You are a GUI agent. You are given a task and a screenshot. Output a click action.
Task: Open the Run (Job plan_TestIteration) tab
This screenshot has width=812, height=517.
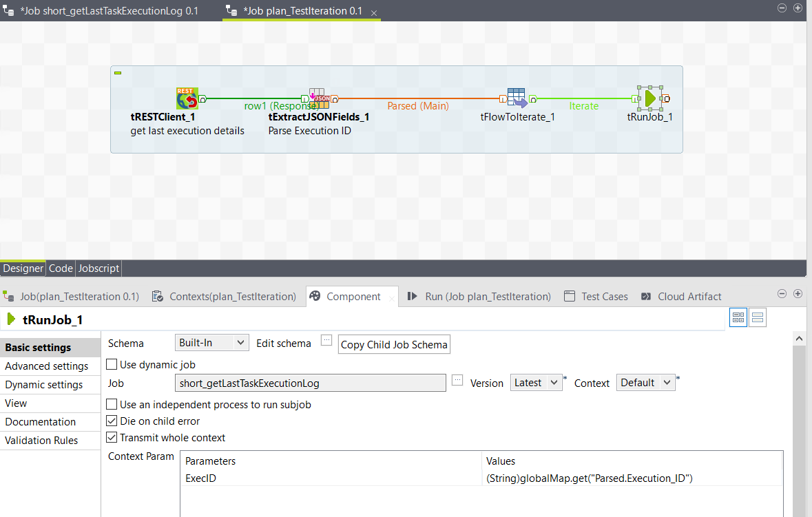tap(479, 297)
